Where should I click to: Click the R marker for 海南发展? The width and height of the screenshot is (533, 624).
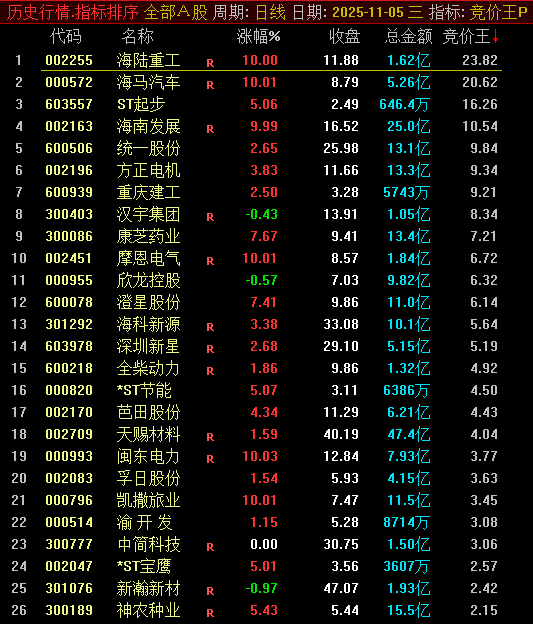pos(210,129)
